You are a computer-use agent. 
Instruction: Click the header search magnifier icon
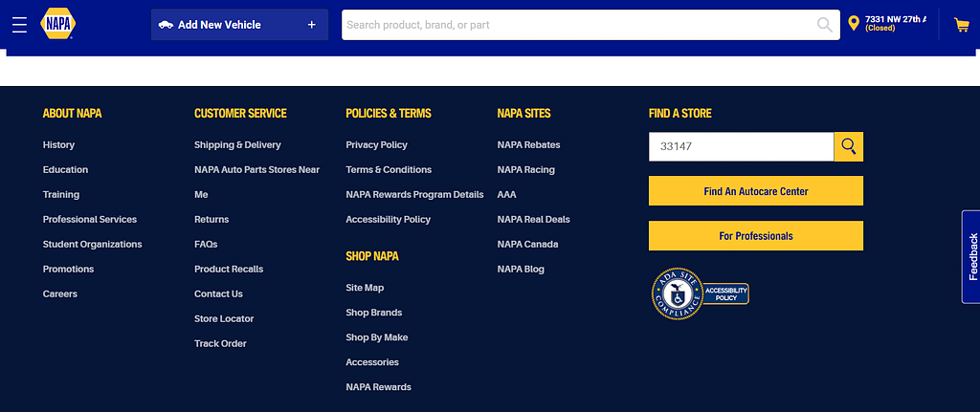(824, 25)
